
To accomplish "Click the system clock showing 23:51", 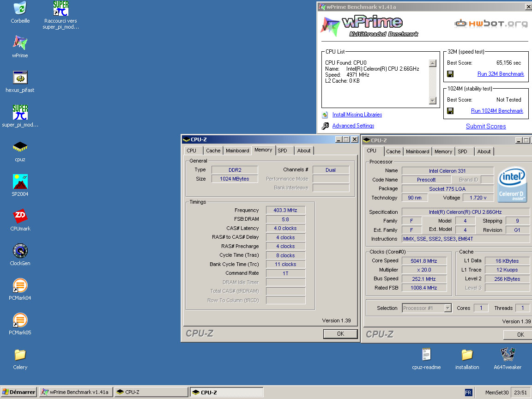I will [x=520, y=393].
